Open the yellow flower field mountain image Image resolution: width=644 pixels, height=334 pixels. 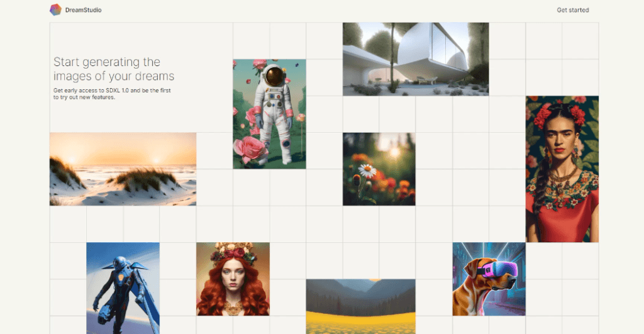360,306
